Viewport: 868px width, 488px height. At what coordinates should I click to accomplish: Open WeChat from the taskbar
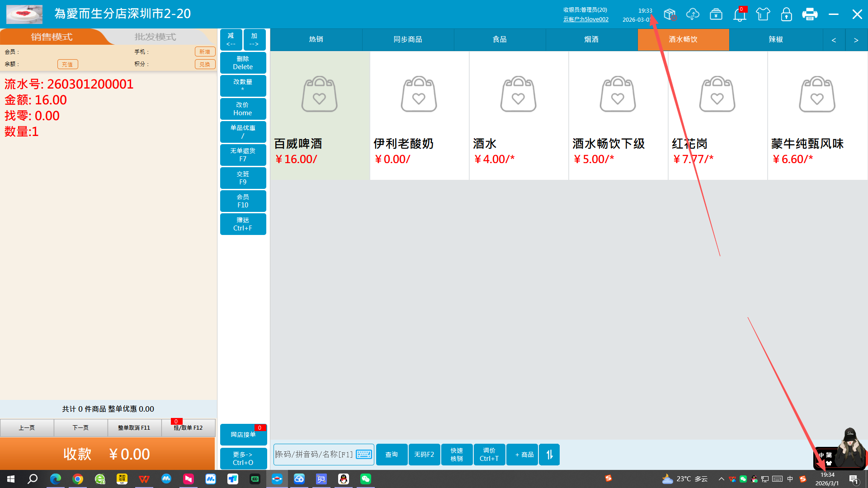click(x=366, y=479)
